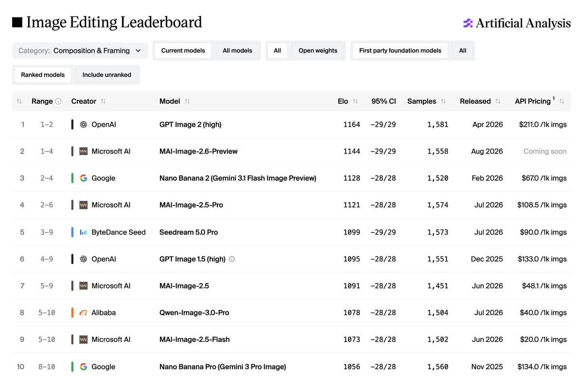Click the Range info icon

point(58,101)
